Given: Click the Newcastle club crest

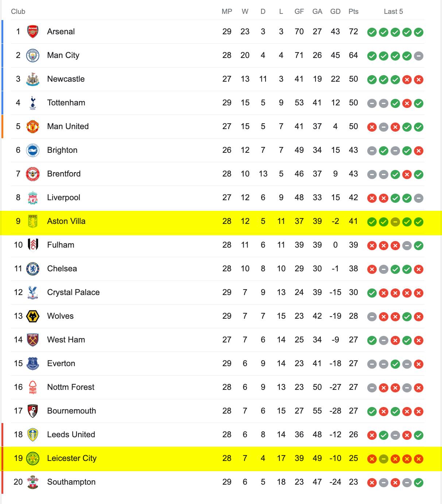Looking at the screenshot, I should coord(33,79).
